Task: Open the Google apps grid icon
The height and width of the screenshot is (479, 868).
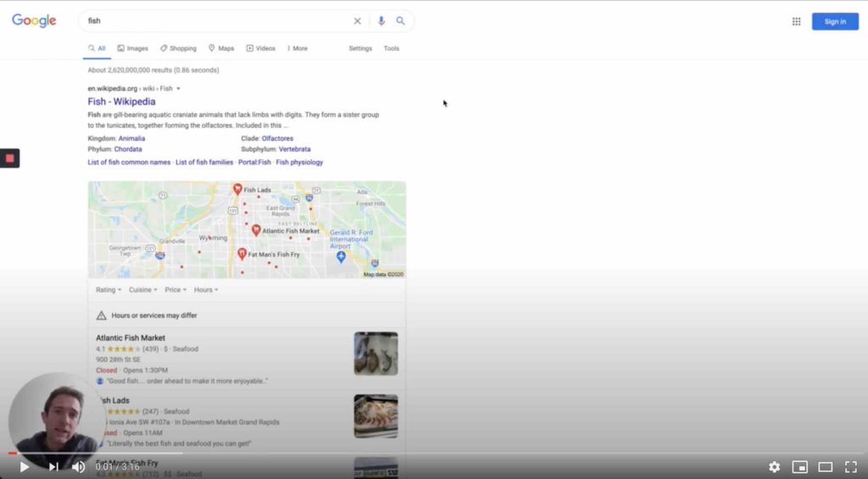Action: coord(796,21)
